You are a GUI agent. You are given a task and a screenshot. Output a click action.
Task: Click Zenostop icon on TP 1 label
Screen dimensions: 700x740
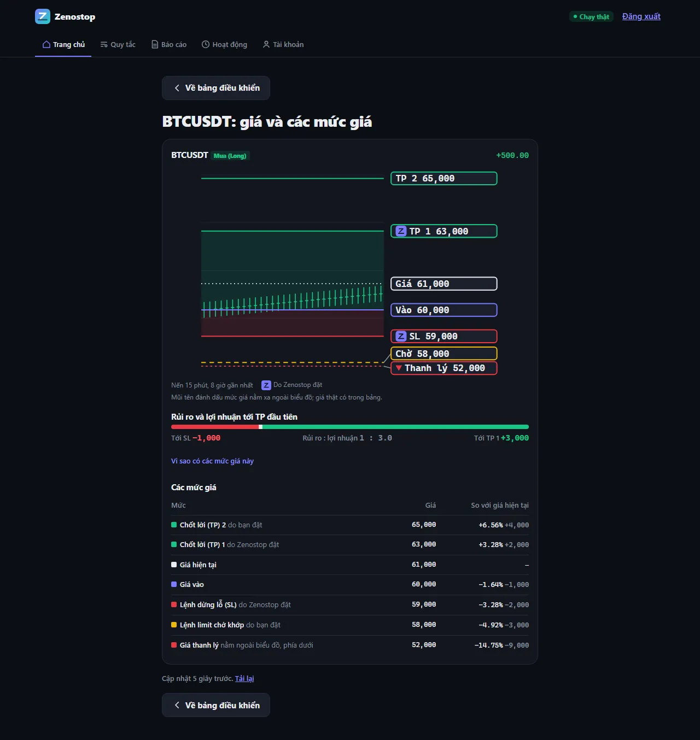click(401, 231)
